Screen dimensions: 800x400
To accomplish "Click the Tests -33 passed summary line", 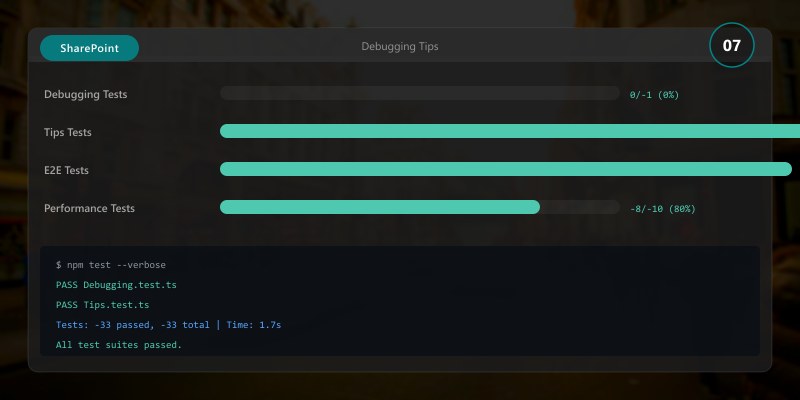I will [168, 324].
